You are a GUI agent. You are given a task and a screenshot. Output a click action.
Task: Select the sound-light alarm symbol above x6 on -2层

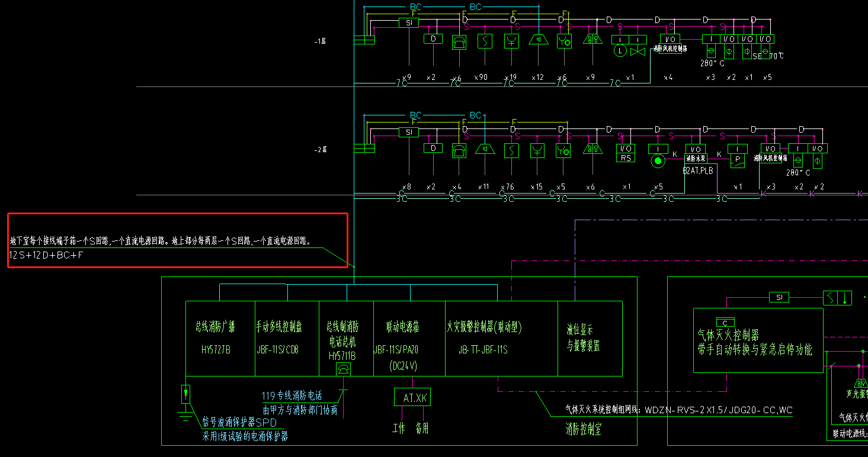[592, 149]
